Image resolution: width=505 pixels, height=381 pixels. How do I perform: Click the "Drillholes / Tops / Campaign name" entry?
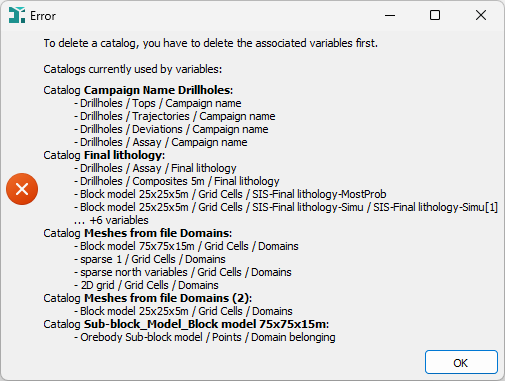point(158,103)
